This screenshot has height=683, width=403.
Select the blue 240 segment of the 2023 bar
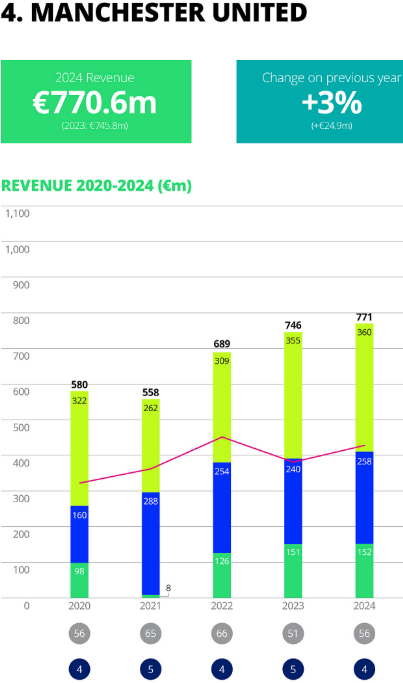point(293,501)
